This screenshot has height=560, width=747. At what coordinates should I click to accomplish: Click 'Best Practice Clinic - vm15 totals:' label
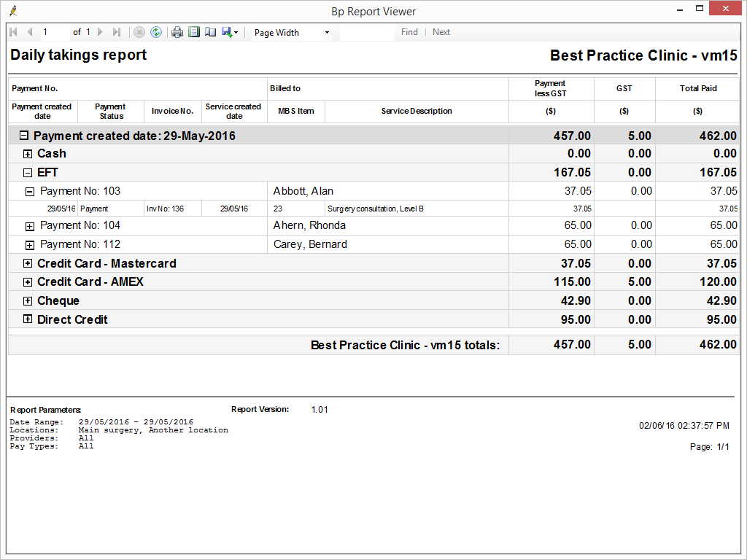click(405, 345)
